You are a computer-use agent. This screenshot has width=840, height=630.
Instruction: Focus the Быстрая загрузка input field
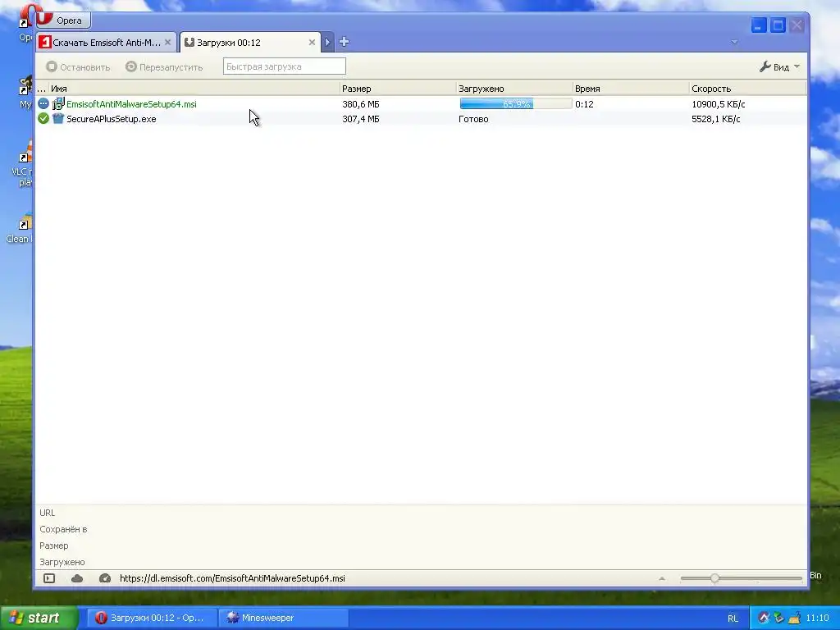[x=285, y=66]
